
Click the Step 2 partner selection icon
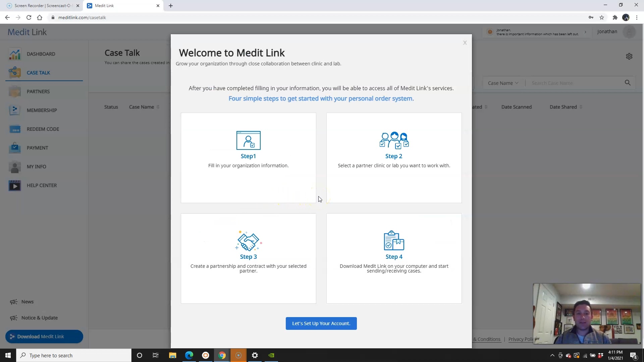(x=394, y=140)
